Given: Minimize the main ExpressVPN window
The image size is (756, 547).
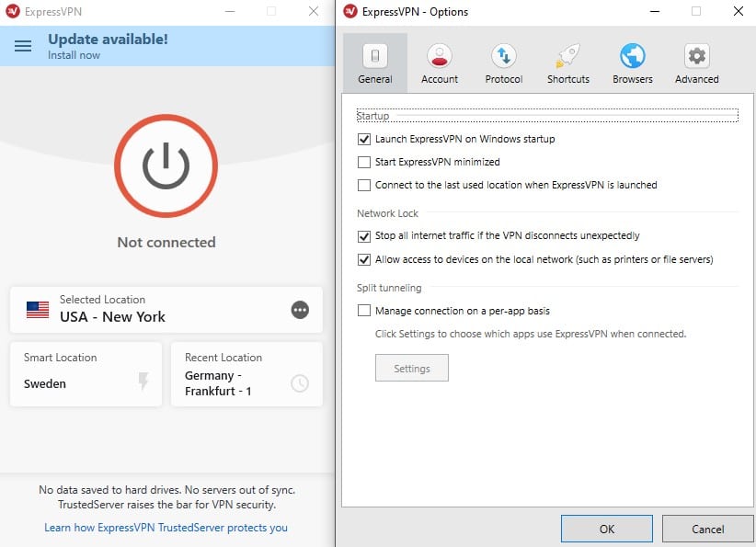Looking at the screenshot, I should pyautogui.click(x=230, y=11).
